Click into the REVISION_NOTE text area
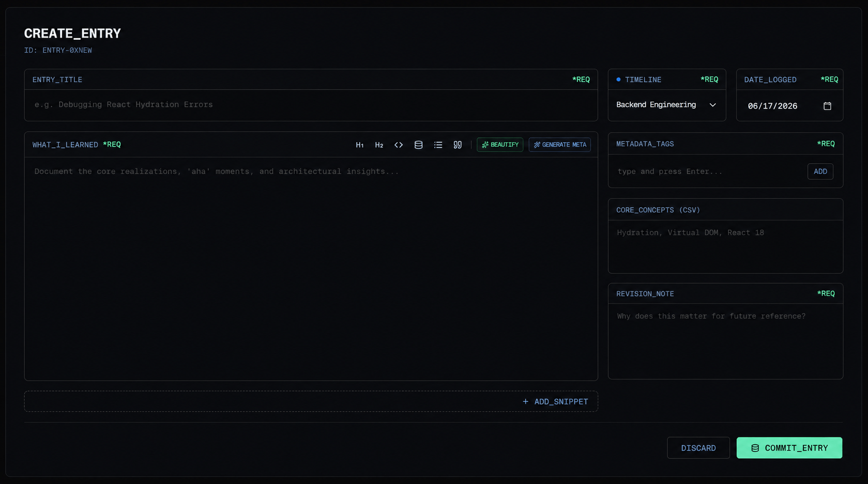 pyautogui.click(x=725, y=341)
